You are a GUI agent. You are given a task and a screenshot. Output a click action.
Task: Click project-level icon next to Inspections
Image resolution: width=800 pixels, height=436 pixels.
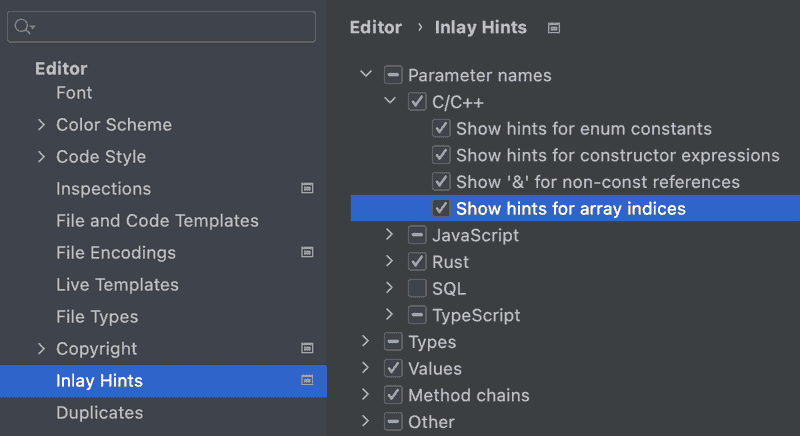point(307,188)
